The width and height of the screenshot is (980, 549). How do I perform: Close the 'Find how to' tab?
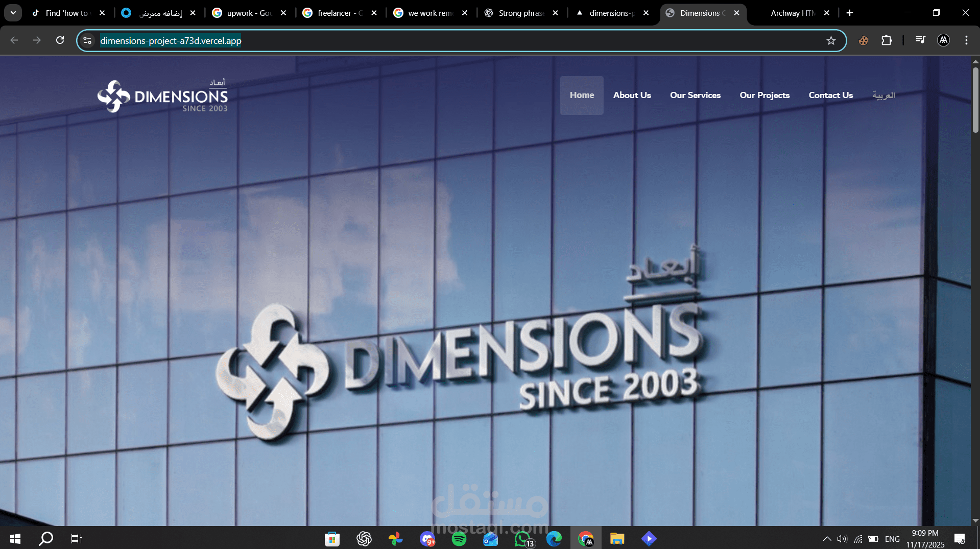click(x=102, y=13)
